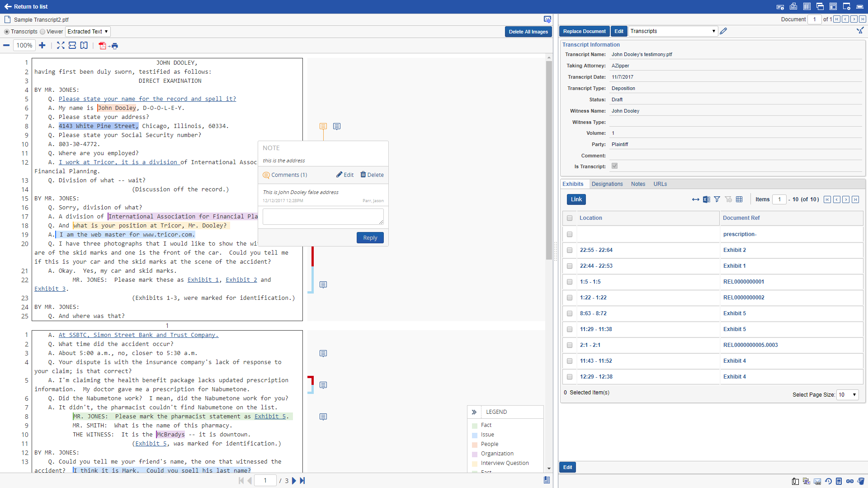The width and height of the screenshot is (868, 488).
Task: Select the Viewer radio button
Action: (x=42, y=32)
